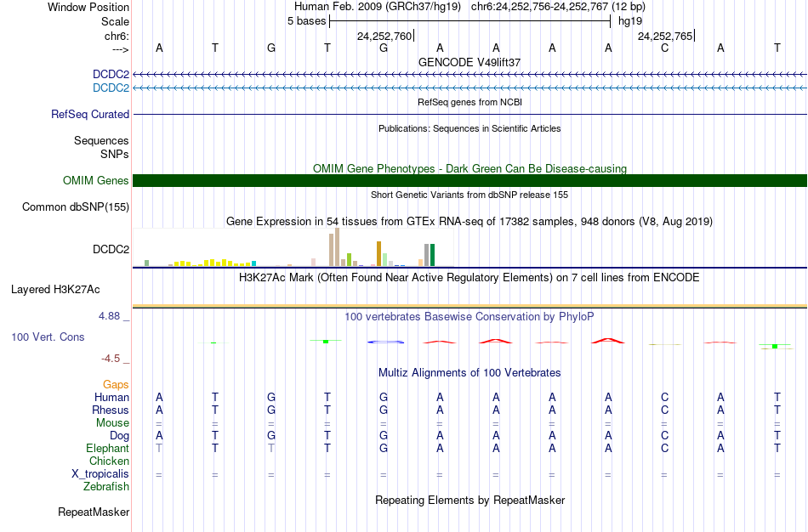Click the hg19 scale bar label
The height and width of the screenshot is (532, 808).
[x=630, y=21]
